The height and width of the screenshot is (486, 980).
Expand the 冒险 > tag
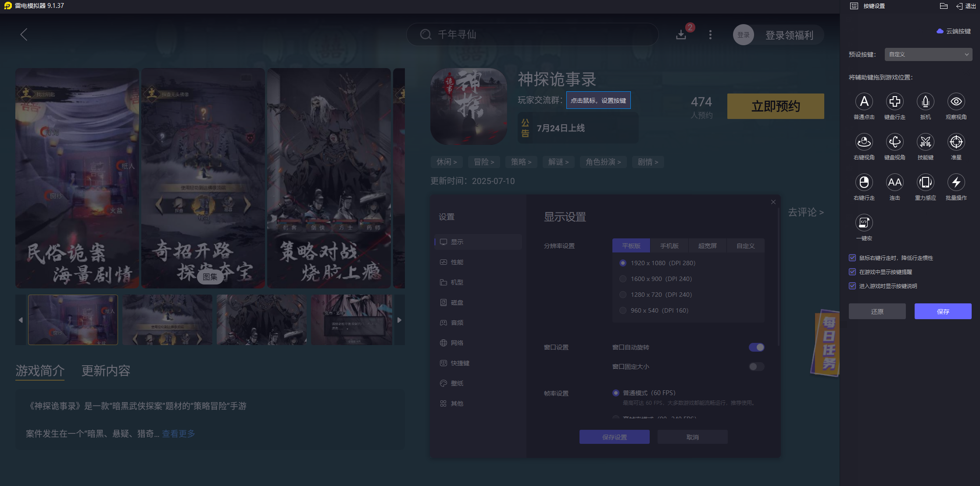484,162
